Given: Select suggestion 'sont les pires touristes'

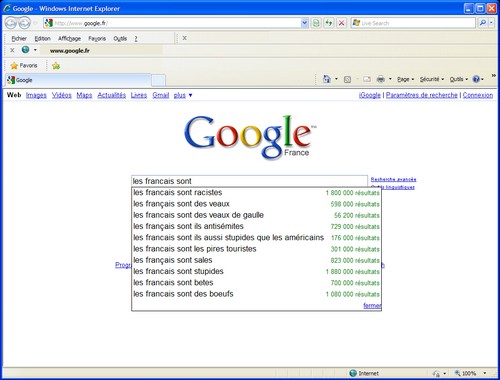Looking at the screenshot, I should pos(256,249).
